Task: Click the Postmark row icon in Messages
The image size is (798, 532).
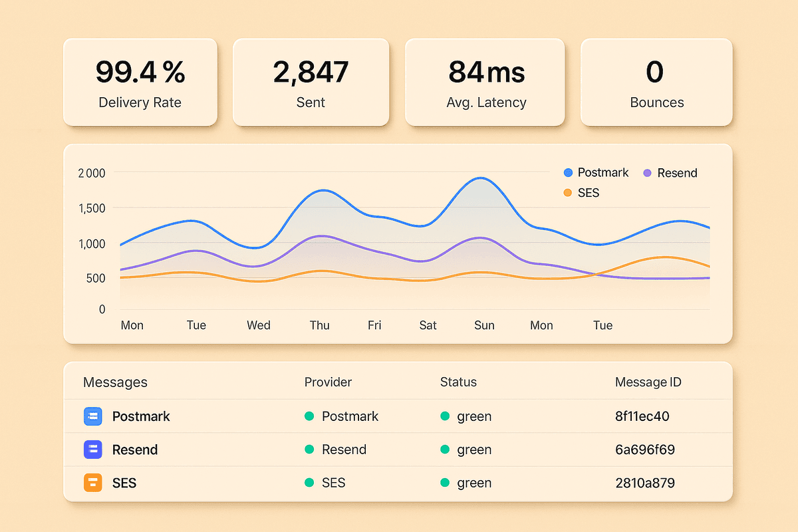Action: click(x=92, y=416)
